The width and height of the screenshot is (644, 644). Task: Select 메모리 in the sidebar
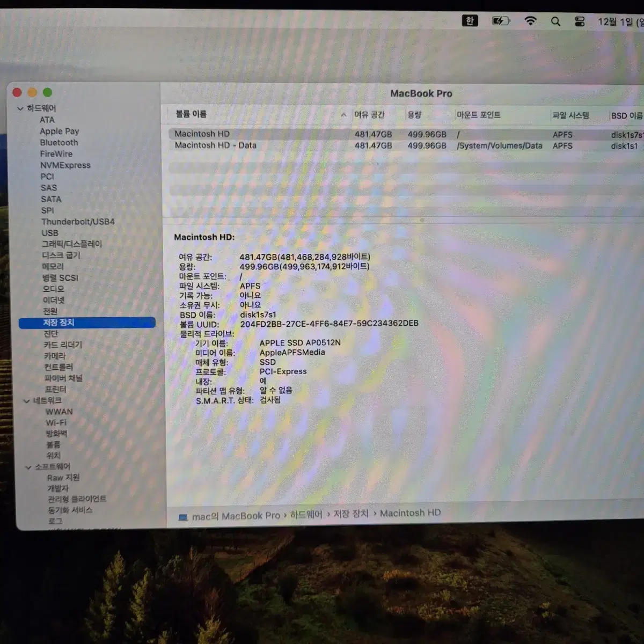point(53,266)
